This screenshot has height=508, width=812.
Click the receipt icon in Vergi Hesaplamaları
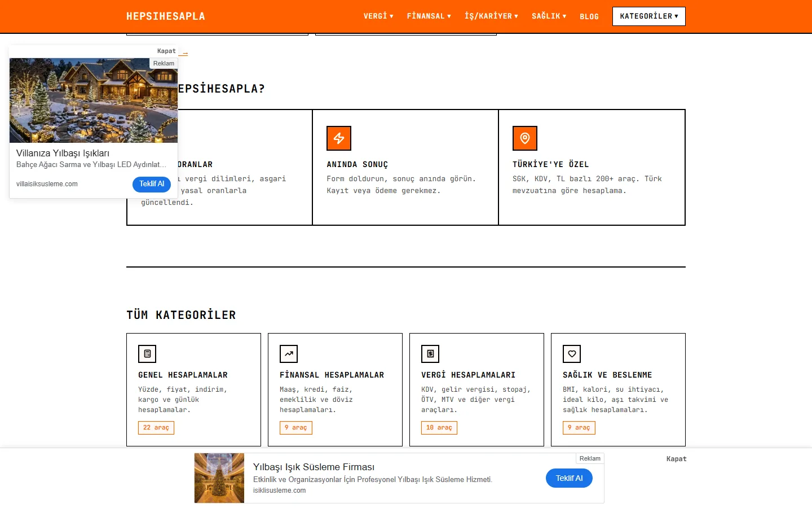430,354
